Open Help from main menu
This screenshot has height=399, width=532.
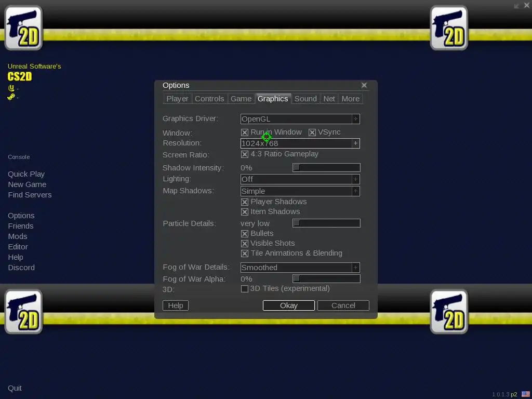coord(16,257)
